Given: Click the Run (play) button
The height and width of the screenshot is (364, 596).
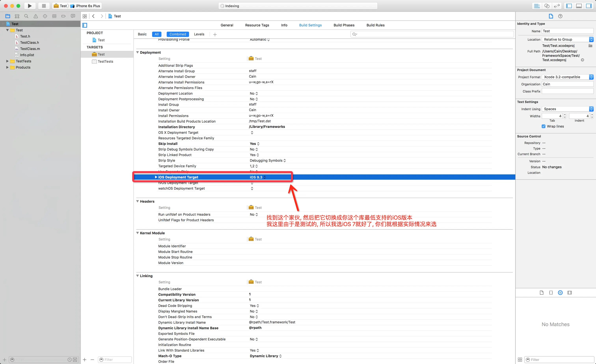Looking at the screenshot, I should pos(30,6).
